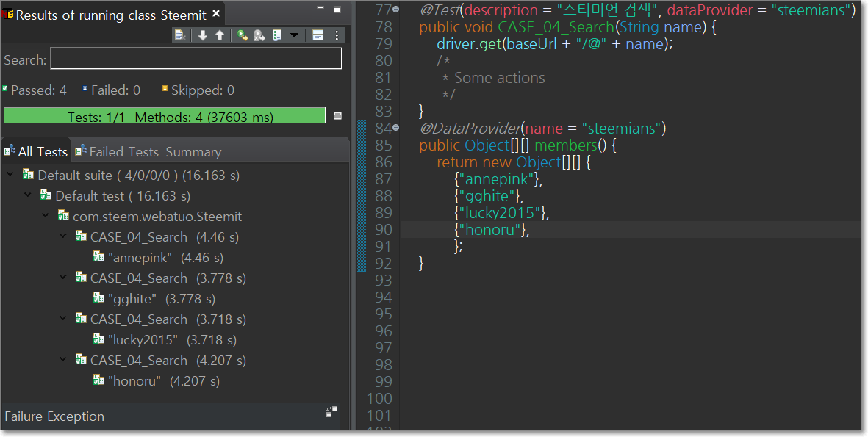The image size is (868, 437).
Task: Select the Default test ( 16.163 s) row
Action: click(115, 196)
